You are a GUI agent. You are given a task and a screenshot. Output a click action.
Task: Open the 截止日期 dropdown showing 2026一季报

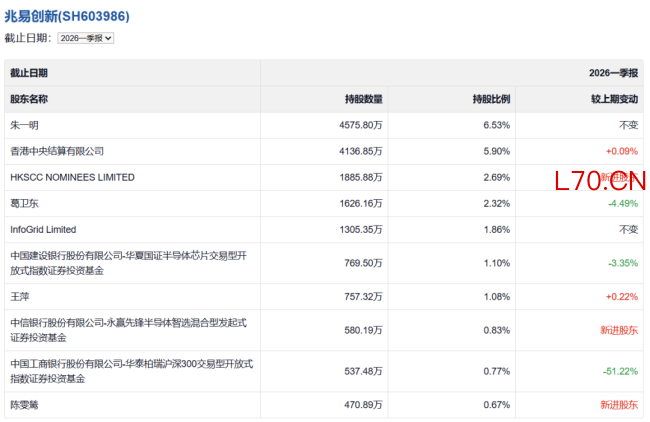point(85,38)
